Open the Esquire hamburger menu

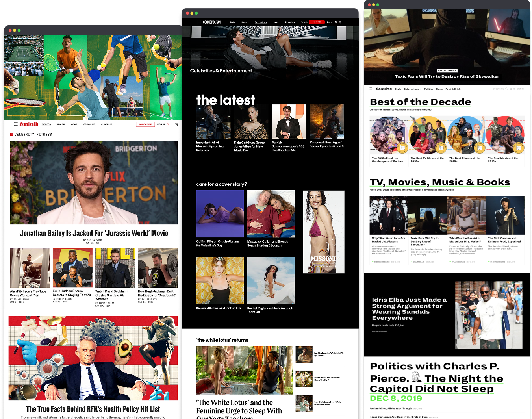(371, 89)
